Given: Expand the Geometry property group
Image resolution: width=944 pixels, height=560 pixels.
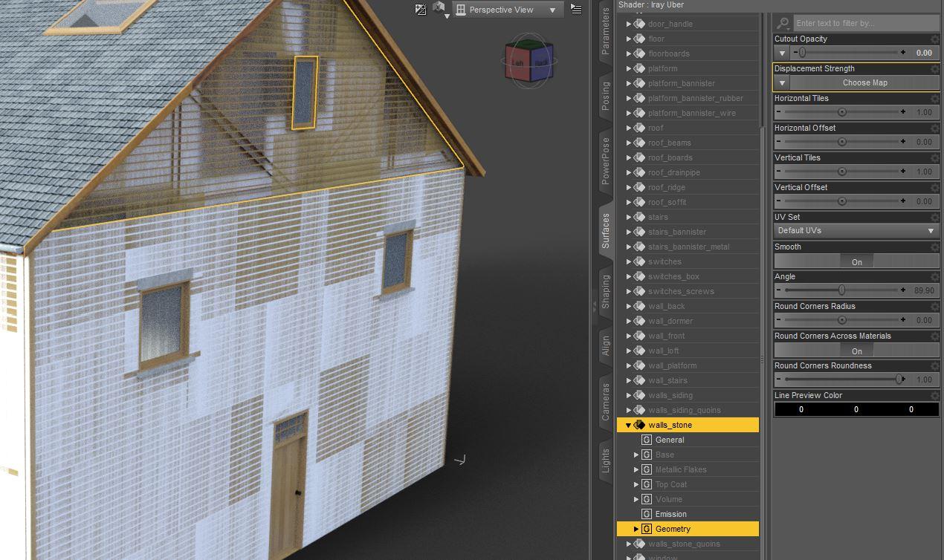Looking at the screenshot, I should 636,529.
